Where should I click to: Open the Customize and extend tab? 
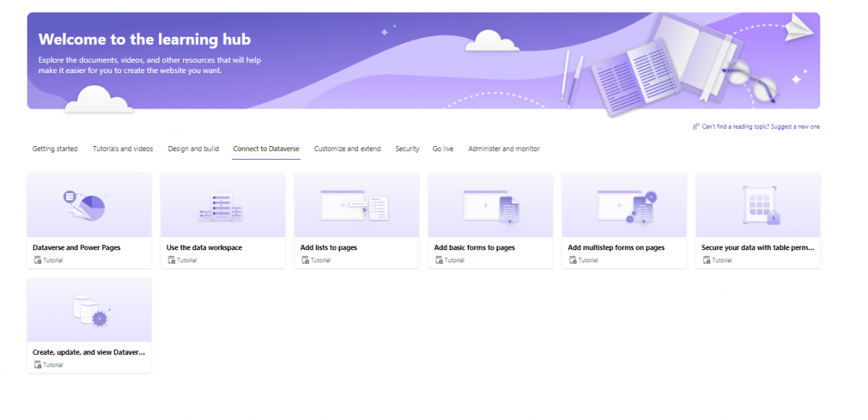[x=347, y=148]
